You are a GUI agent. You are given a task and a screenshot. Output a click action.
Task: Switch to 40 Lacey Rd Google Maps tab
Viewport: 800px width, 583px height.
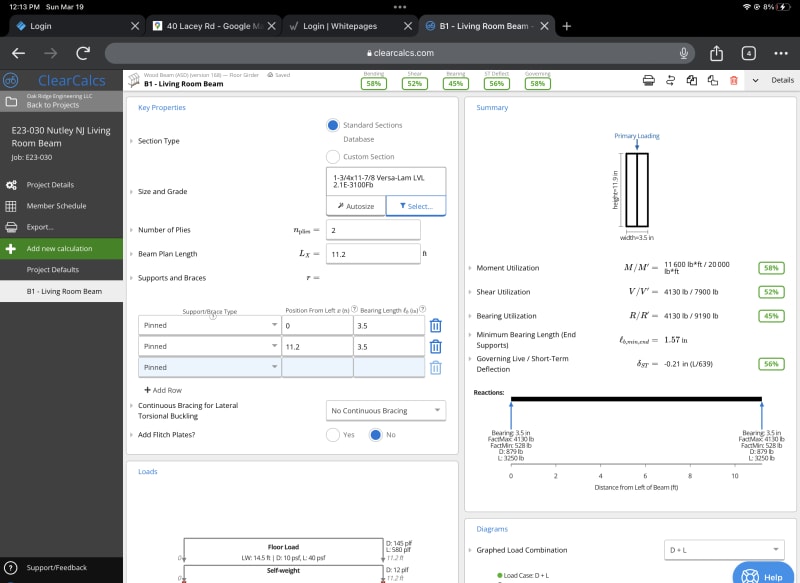(214, 26)
